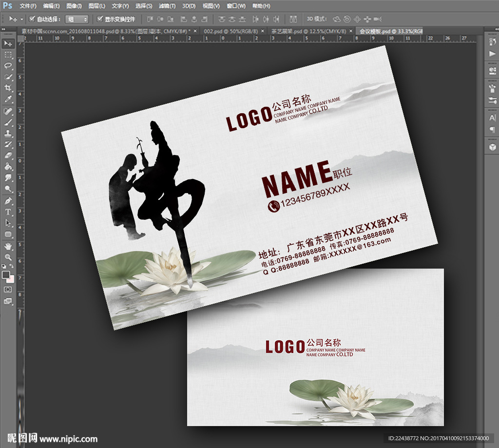Switch to the 素材中国sccnn.com psd tab
Viewport: 499px width, 448px height.
pyautogui.click(x=106, y=31)
